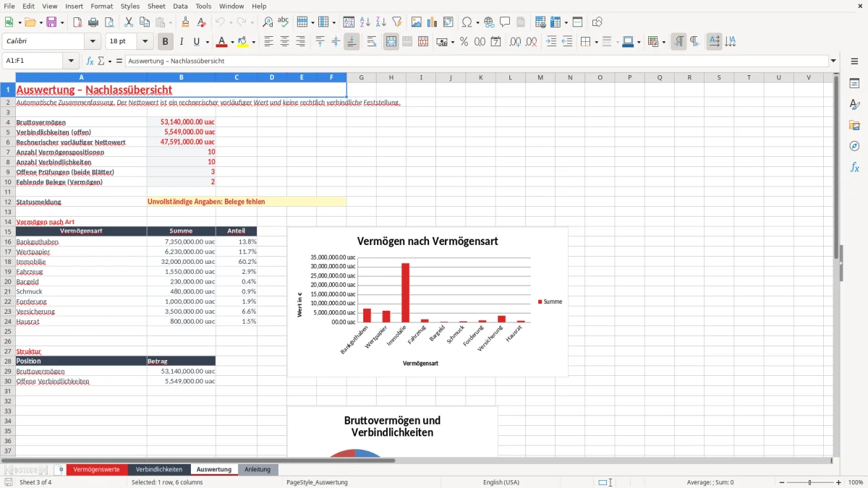Open the Format menu
Viewport: 868px width, 488px height.
(101, 6)
